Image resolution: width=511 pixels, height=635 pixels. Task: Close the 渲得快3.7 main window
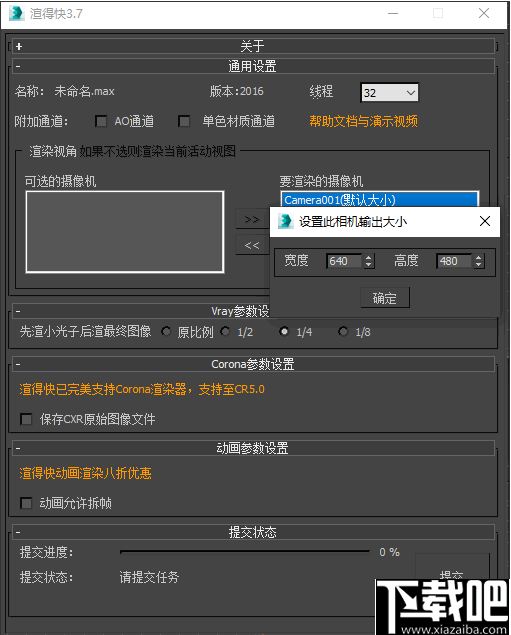484,13
